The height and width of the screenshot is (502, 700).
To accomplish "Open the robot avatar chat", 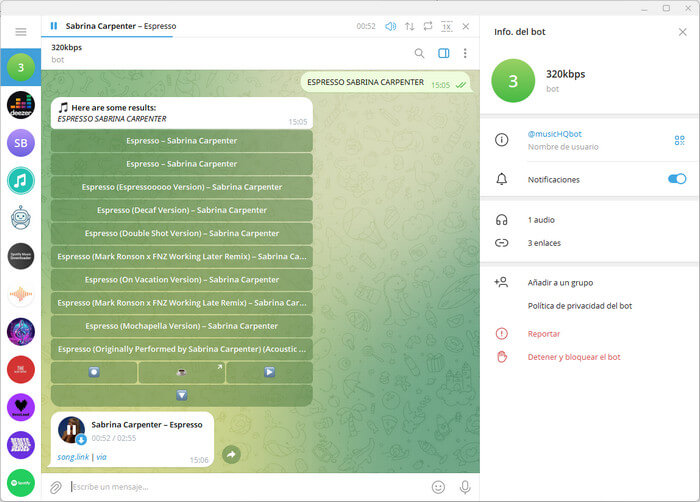I will (21, 218).
